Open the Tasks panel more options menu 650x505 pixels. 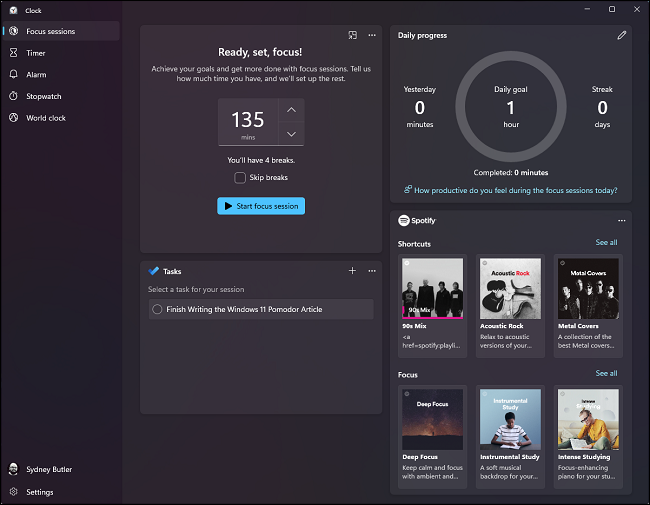[372, 271]
